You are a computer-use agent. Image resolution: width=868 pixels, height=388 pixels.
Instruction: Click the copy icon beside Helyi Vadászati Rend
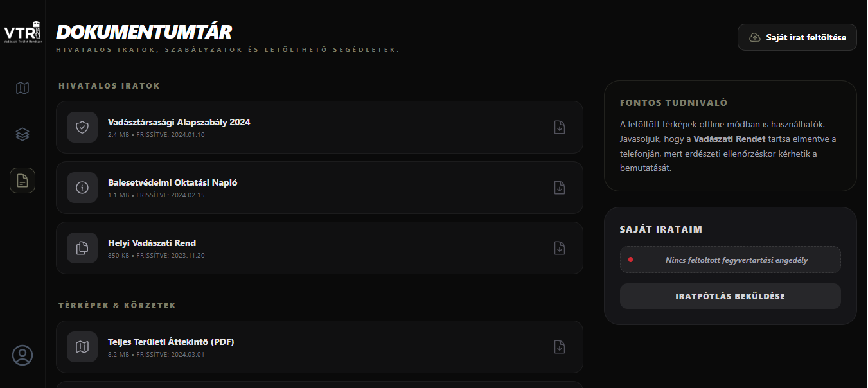[82, 248]
